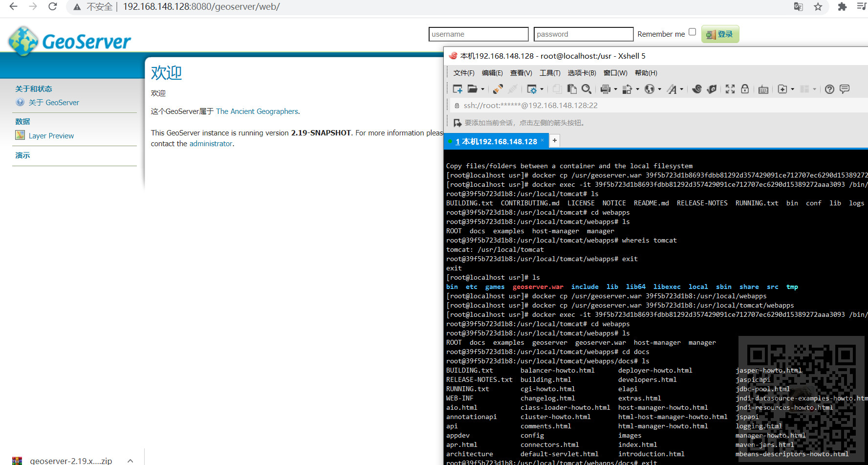Open Session Properties gear icon in Xshell
Viewport: 868px width, 465px height.
(x=532, y=89)
